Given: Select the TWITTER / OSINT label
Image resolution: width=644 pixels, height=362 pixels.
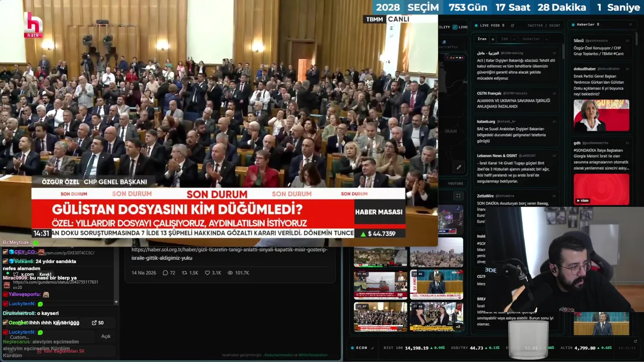Looking at the screenshot, I should [544, 25].
